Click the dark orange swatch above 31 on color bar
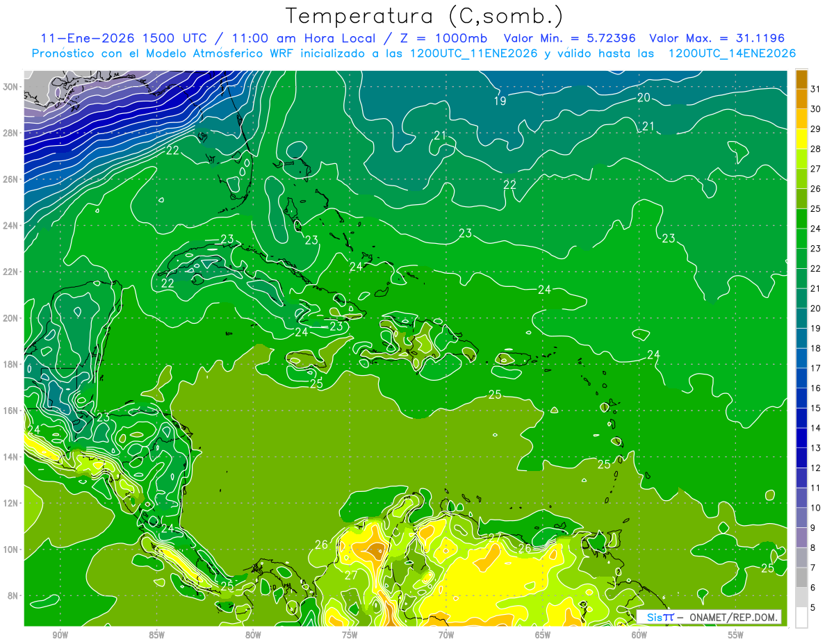The height and width of the screenshot is (644, 834). click(x=801, y=79)
